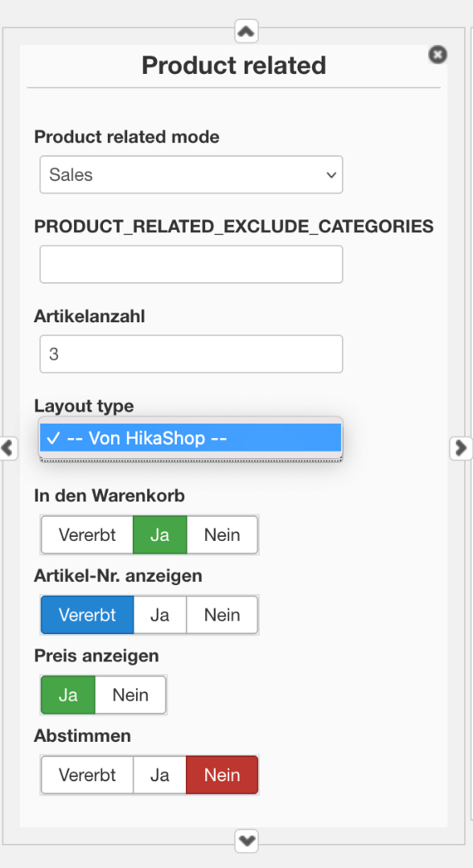Image resolution: width=473 pixels, height=868 pixels.
Task: Click the PRODUCT_RELATED_EXCLUDE_CATEGORIES input field
Action: tap(191, 264)
